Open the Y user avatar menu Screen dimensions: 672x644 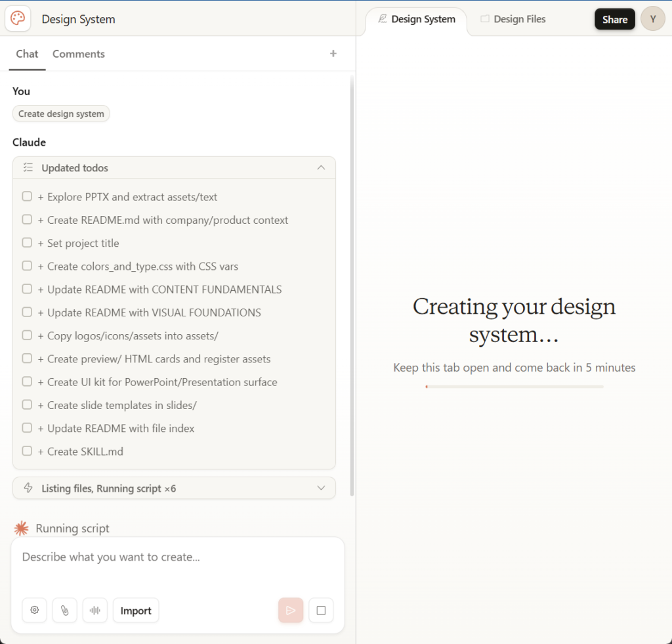[x=652, y=19]
